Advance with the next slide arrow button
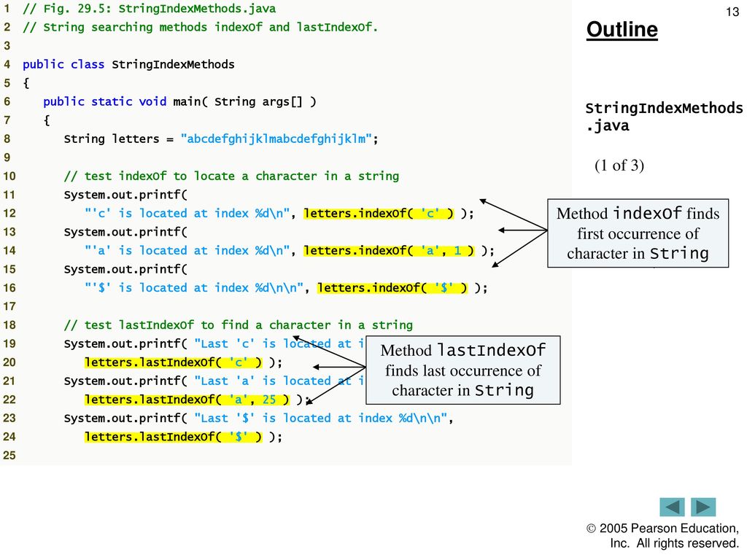747x560 pixels. coord(703,507)
